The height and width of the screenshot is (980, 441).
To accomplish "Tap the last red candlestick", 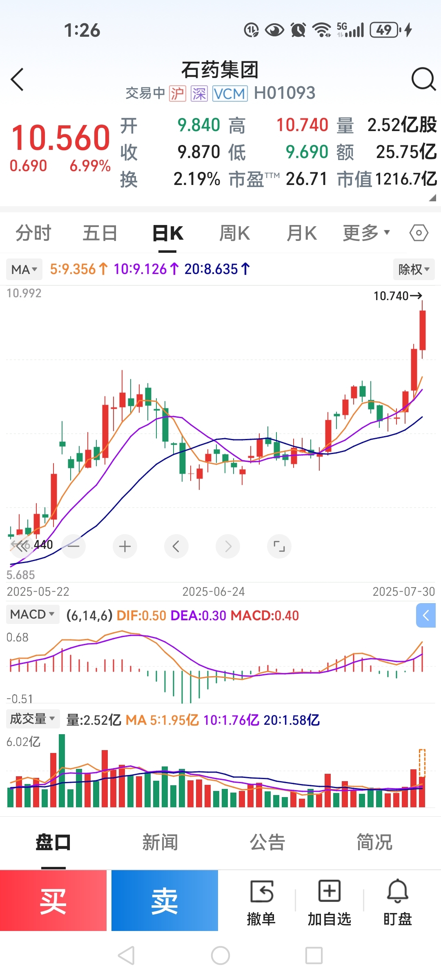I will pyautogui.click(x=422, y=330).
